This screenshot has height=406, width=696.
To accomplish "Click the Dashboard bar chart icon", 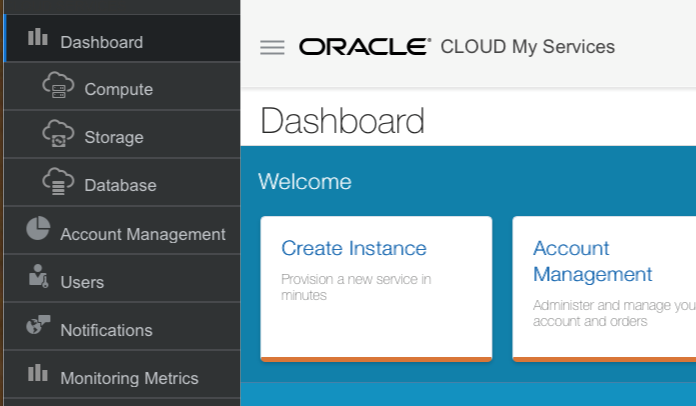I will (38, 37).
